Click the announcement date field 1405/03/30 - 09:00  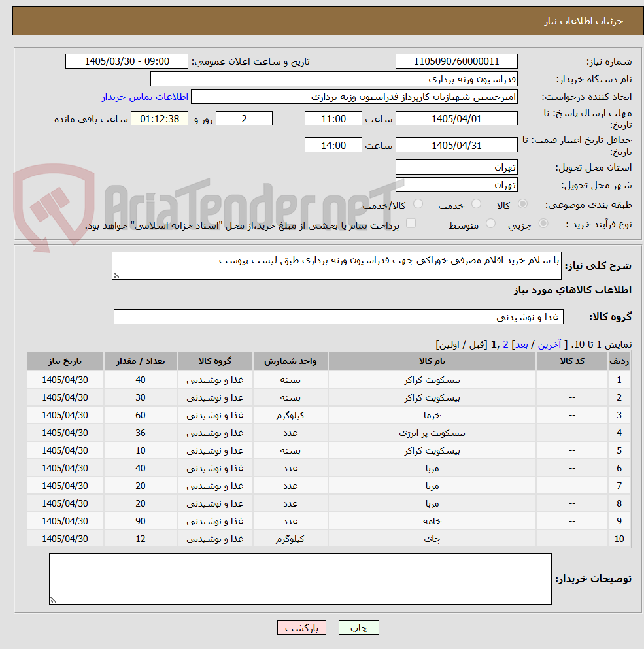tap(127, 61)
